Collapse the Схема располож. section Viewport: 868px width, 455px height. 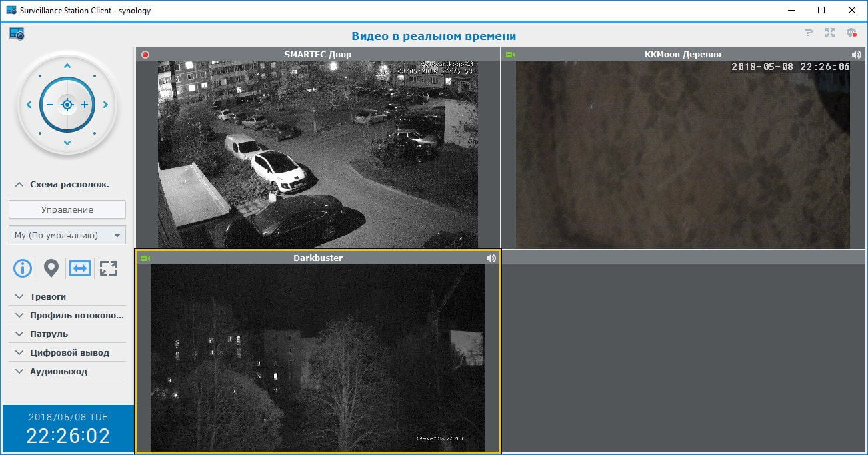click(x=67, y=185)
